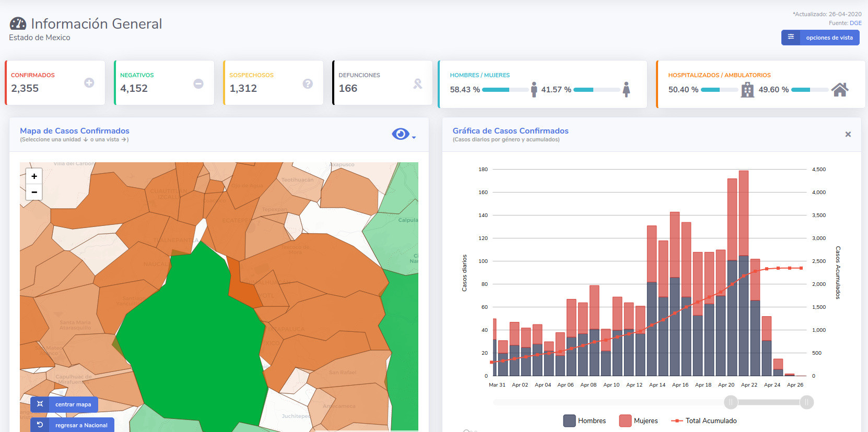The image size is (868, 432).
Task: Click the HOMBRES / MUJERES heading
Action: pyautogui.click(x=479, y=75)
